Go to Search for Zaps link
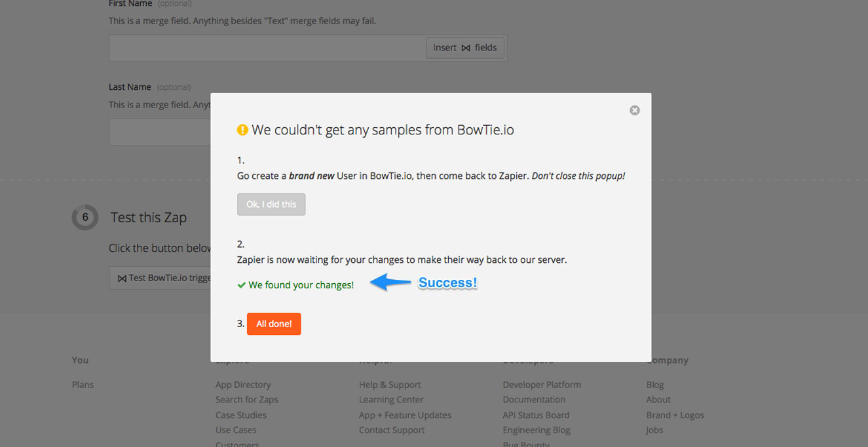868x447 pixels. pyautogui.click(x=247, y=400)
